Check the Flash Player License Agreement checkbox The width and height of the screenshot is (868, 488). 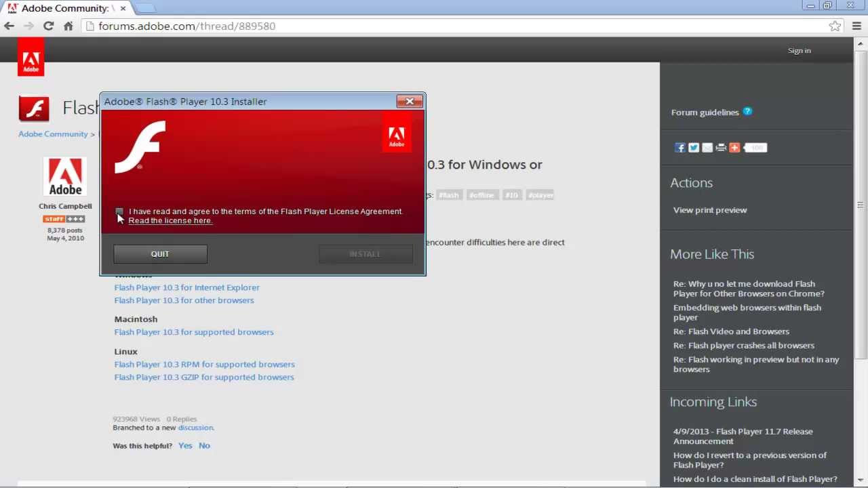[x=119, y=211]
